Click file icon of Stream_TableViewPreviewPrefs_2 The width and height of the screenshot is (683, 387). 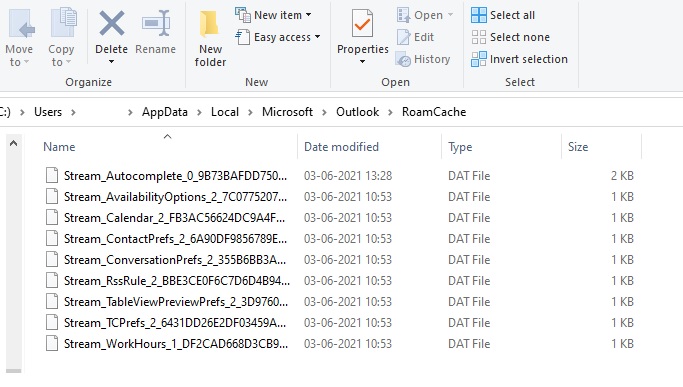click(52, 301)
